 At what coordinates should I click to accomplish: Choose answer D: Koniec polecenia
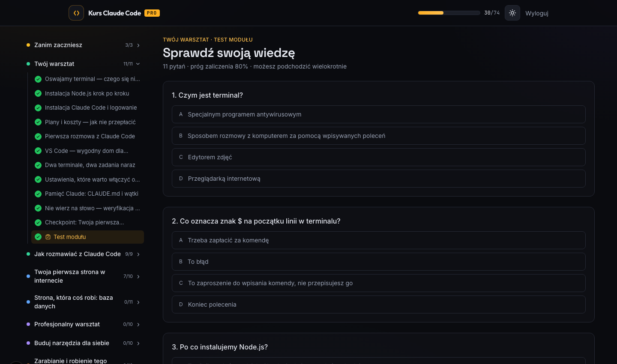pyautogui.click(x=379, y=304)
